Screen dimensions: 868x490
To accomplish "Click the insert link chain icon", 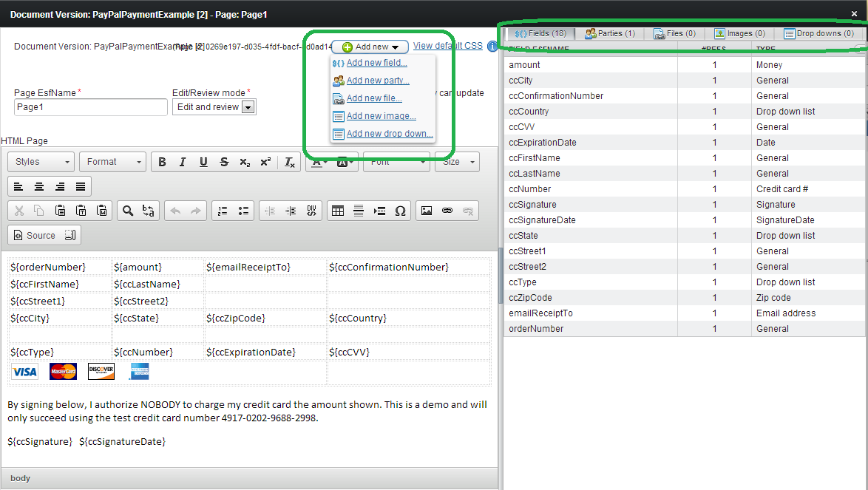I will pyautogui.click(x=447, y=211).
